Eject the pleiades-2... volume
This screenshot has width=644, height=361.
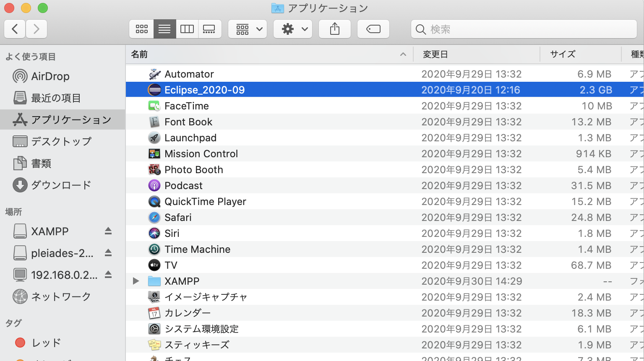(108, 253)
